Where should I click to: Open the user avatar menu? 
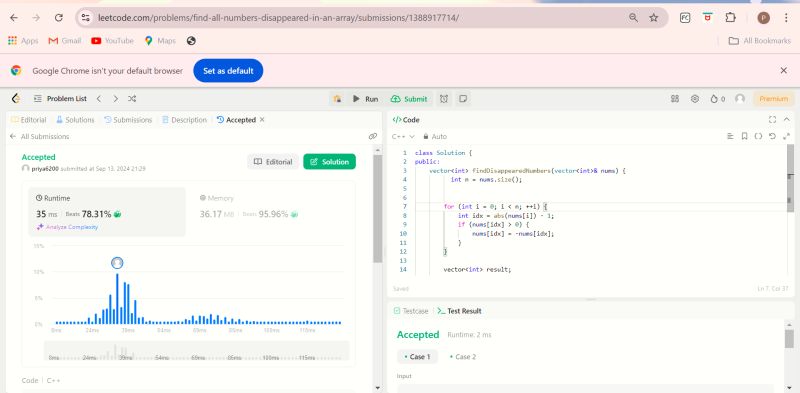click(x=740, y=99)
